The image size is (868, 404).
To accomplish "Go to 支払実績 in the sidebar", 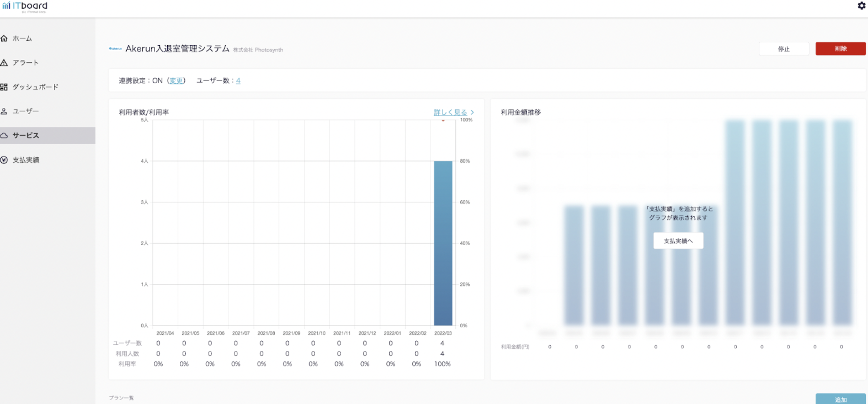I will (x=26, y=160).
